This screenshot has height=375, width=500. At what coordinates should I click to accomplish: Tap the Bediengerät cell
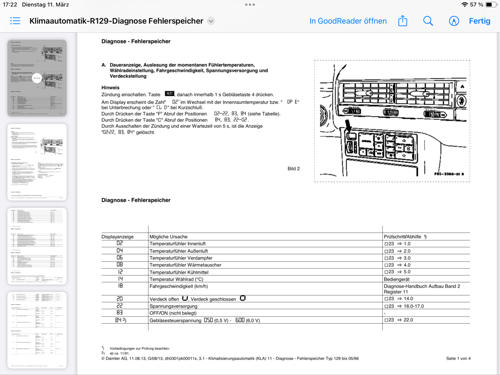(x=397, y=279)
